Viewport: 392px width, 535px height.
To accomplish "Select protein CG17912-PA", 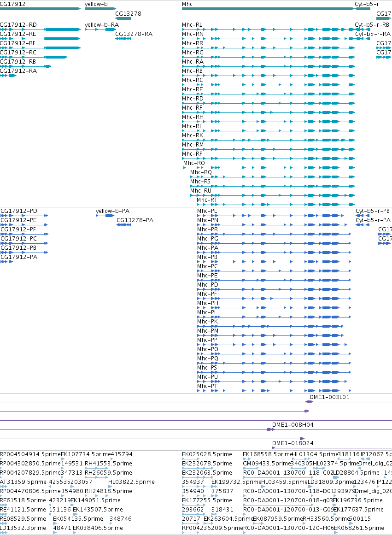I will [19, 257].
